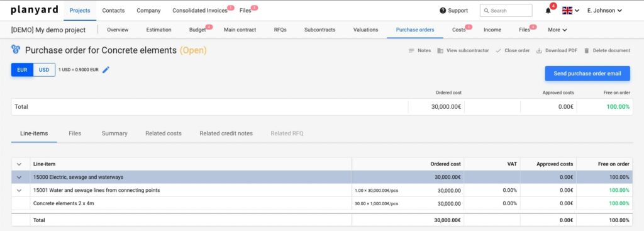The height and width of the screenshot is (231, 644).
Task: Click the View subcontractor building icon
Action: click(x=440, y=50)
